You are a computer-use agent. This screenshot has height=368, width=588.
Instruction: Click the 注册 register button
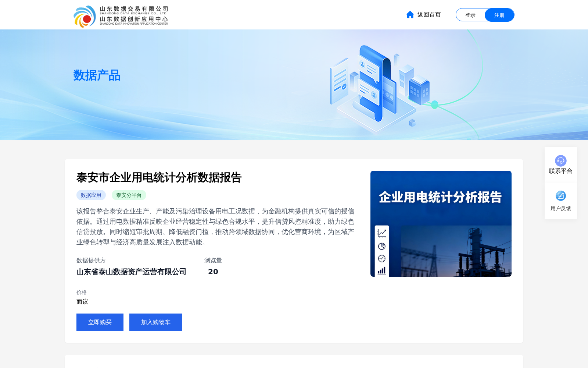[499, 15]
